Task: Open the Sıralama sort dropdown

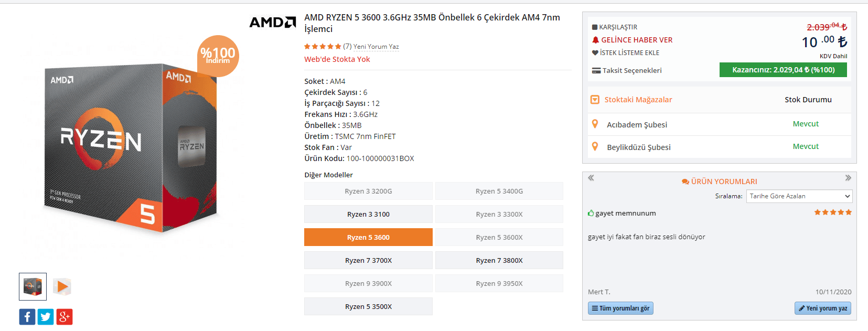Action: click(800, 196)
